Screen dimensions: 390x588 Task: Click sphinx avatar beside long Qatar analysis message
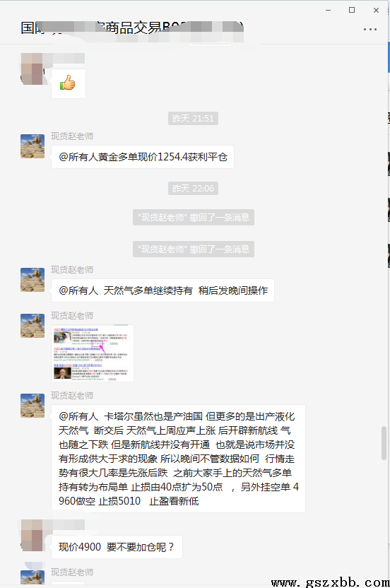coord(32,406)
